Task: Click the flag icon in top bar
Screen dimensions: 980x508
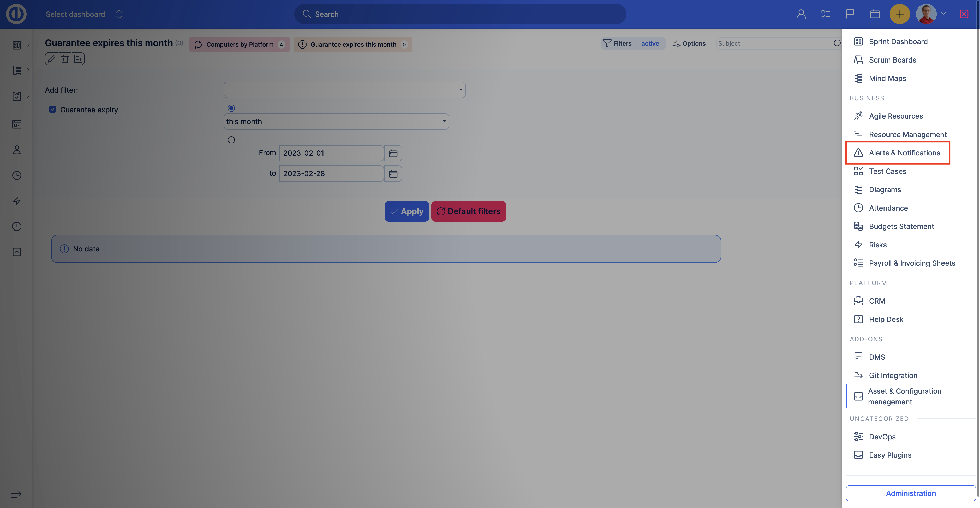Action: click(850, 14)
